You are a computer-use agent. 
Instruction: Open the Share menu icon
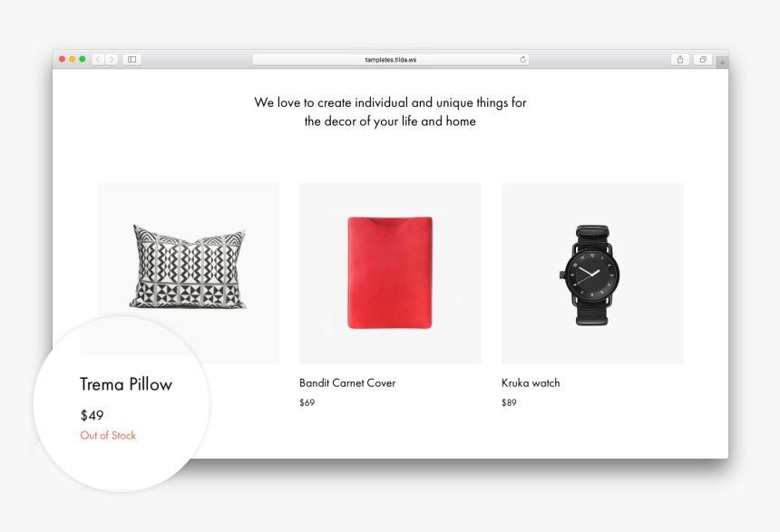pyautogui.click(x=680, y=59)
